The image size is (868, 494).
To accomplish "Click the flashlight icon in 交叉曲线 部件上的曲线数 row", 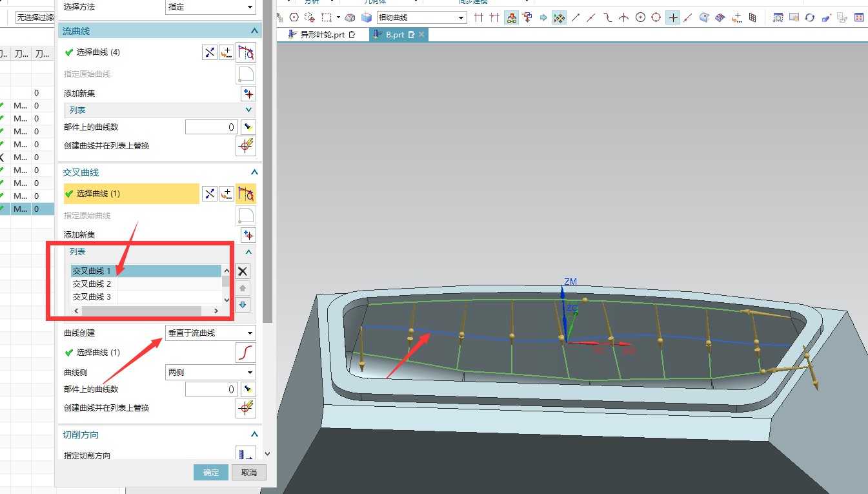I will (248, 389).
